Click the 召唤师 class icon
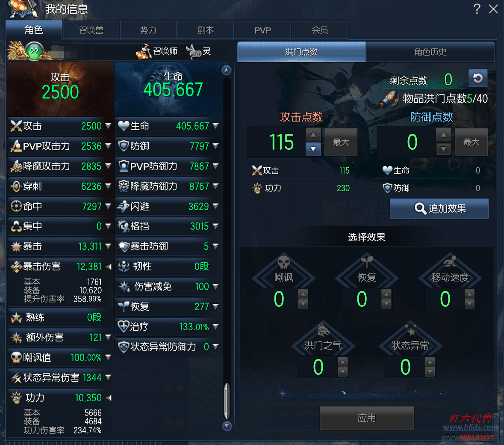The height and width of the screenshot is (445, 504). [143, 51]
